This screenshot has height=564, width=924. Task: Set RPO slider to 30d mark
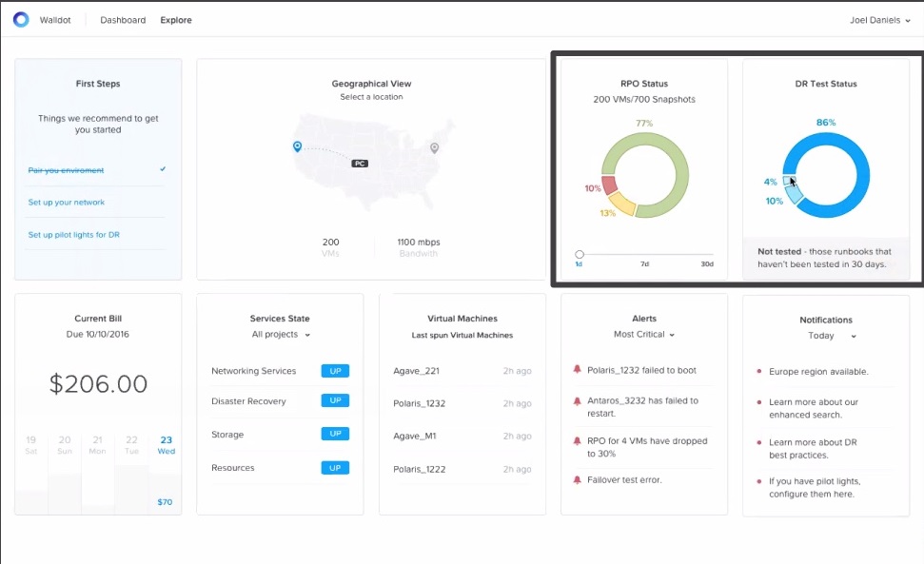coord(707,264)
